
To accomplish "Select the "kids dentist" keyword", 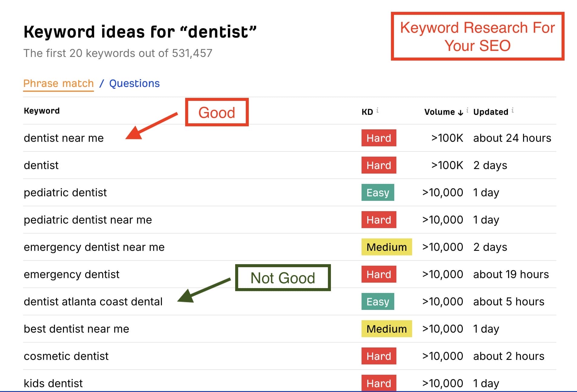I will click(53, 383).
